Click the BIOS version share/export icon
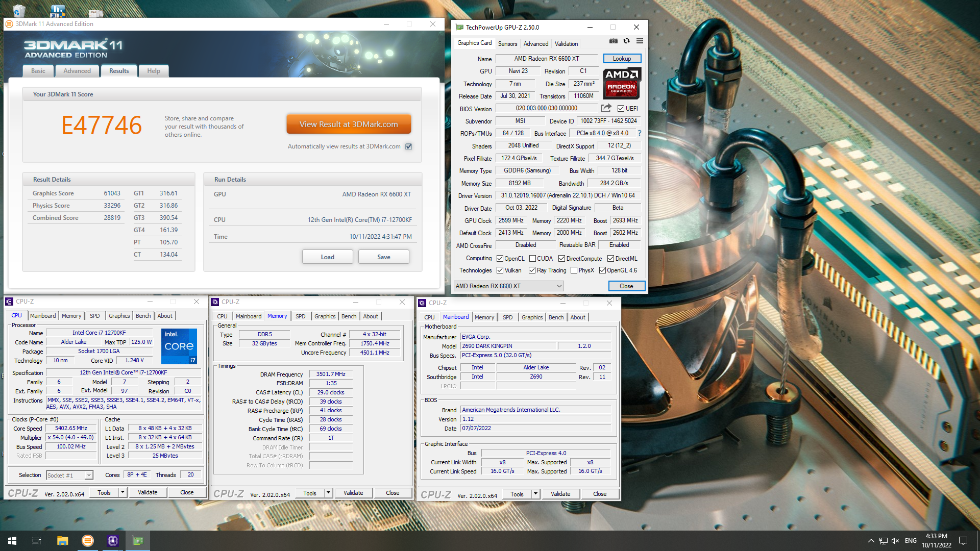Screen dimensions: 980x551 click(606, 108)
